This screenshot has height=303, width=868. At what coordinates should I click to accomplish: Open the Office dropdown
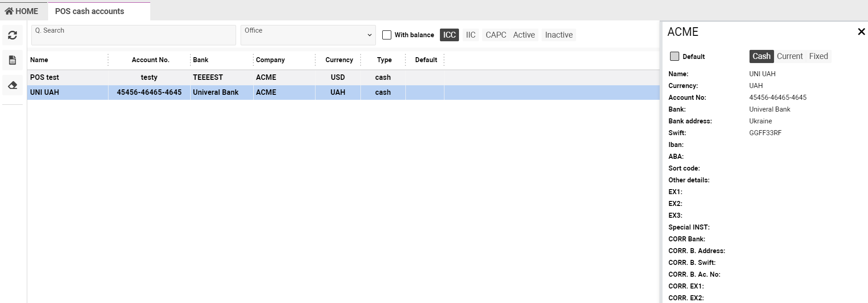click(308, 35)
